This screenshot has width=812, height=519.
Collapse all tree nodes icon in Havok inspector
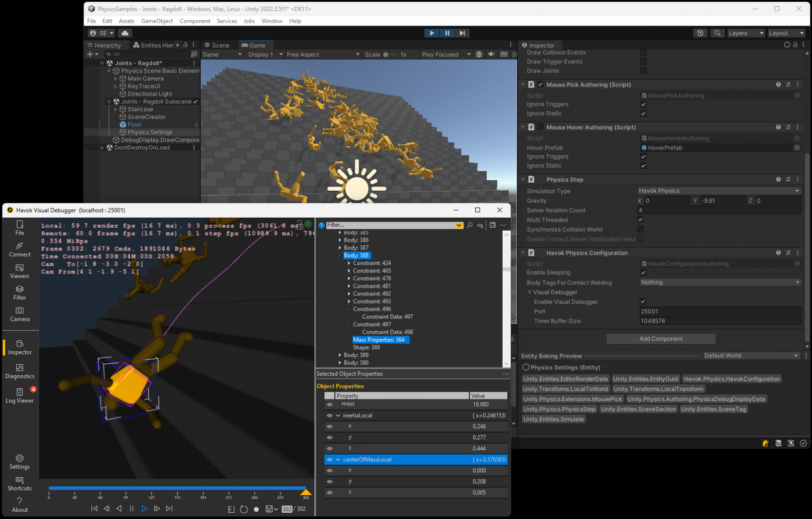(492, 225)
